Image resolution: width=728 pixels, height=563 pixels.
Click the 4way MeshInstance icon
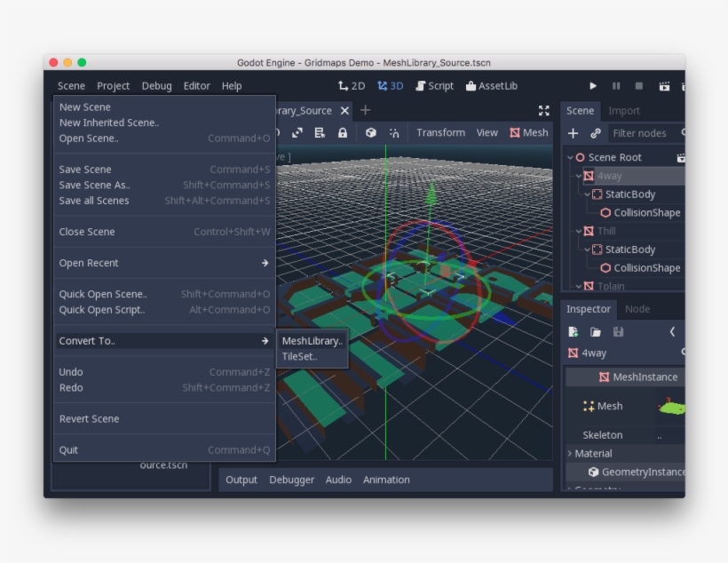(x=589, y=176)
